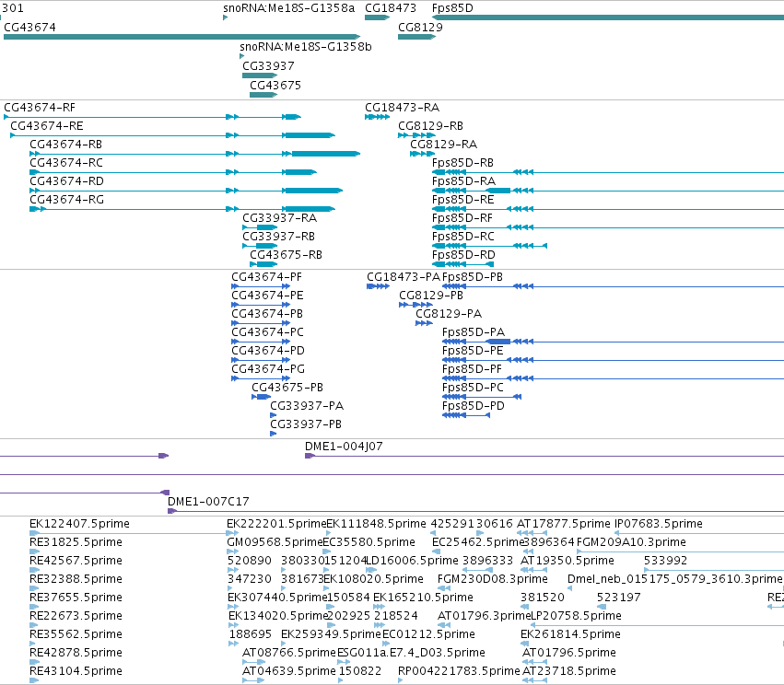This screenshot has width=784, height=685.
Task: Select protein CG43674-PF
Action: tap(261, 286)
